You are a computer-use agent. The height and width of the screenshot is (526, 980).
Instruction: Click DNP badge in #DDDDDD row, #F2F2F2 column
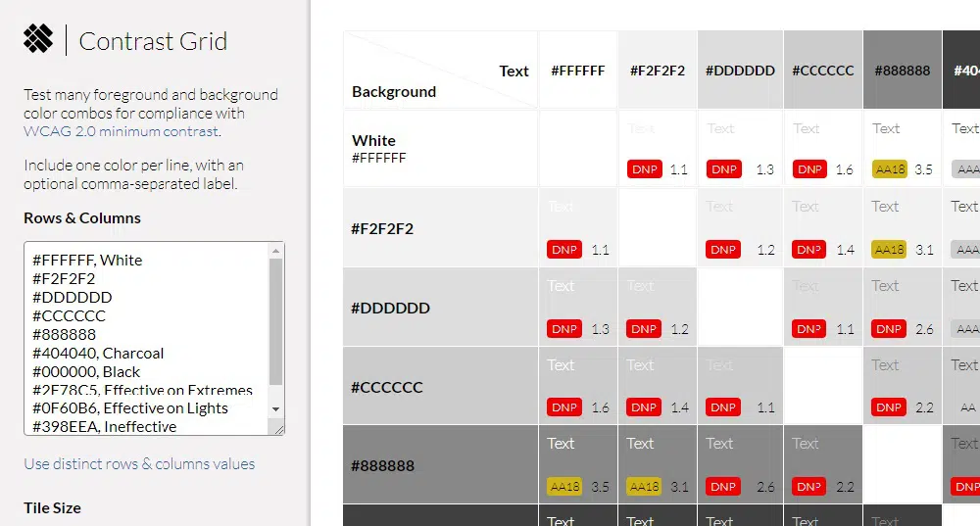(645, 329)
